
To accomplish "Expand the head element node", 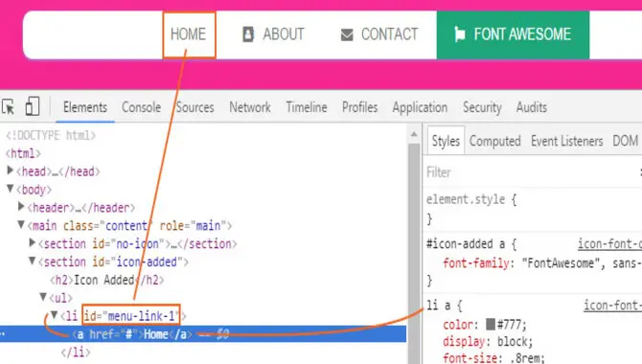I will point(11,171).
